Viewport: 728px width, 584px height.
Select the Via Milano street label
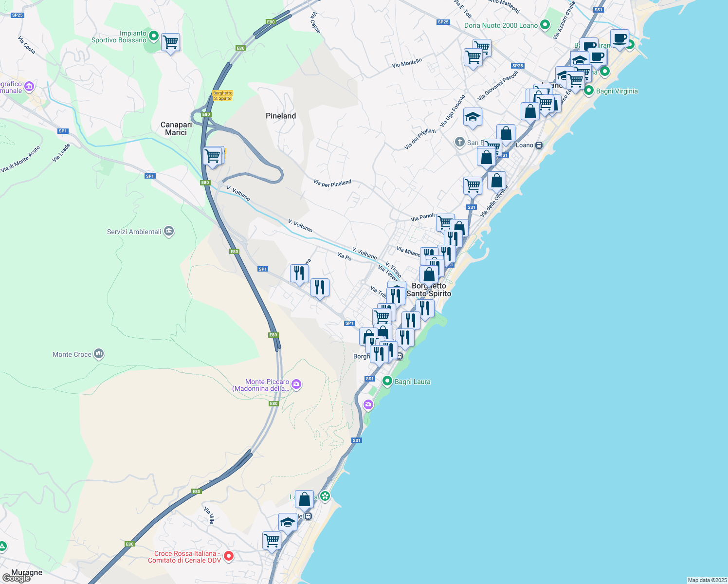(408, 252)
